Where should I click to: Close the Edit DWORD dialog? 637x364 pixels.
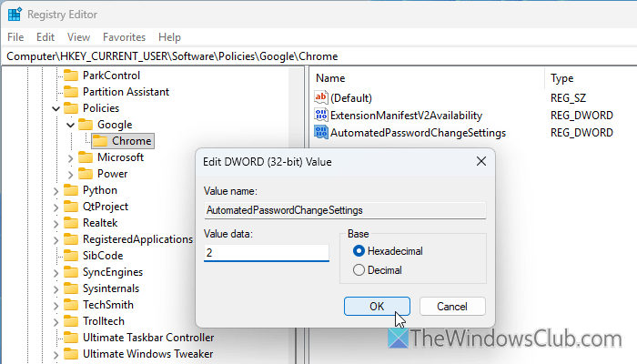(481, 161)
